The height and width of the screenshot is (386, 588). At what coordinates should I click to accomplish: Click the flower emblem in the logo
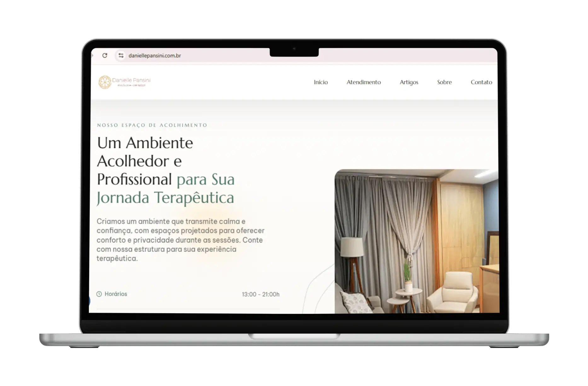[105, 82]
